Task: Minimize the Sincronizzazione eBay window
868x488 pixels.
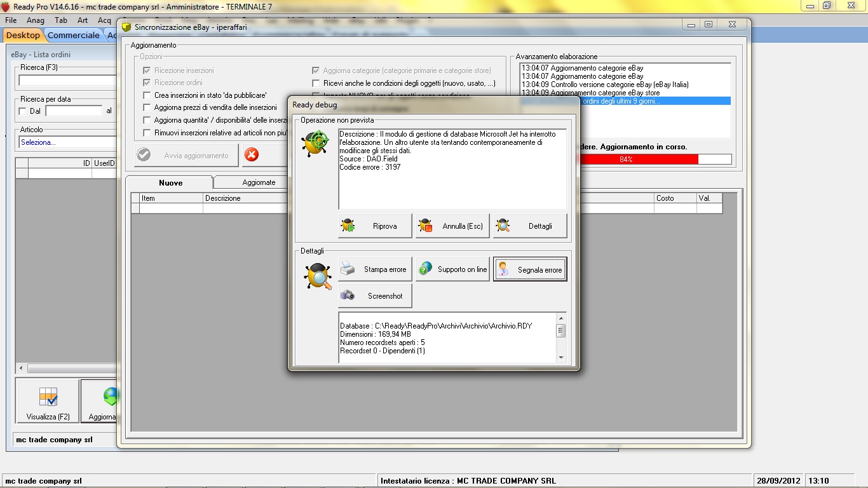Action: 693,24
